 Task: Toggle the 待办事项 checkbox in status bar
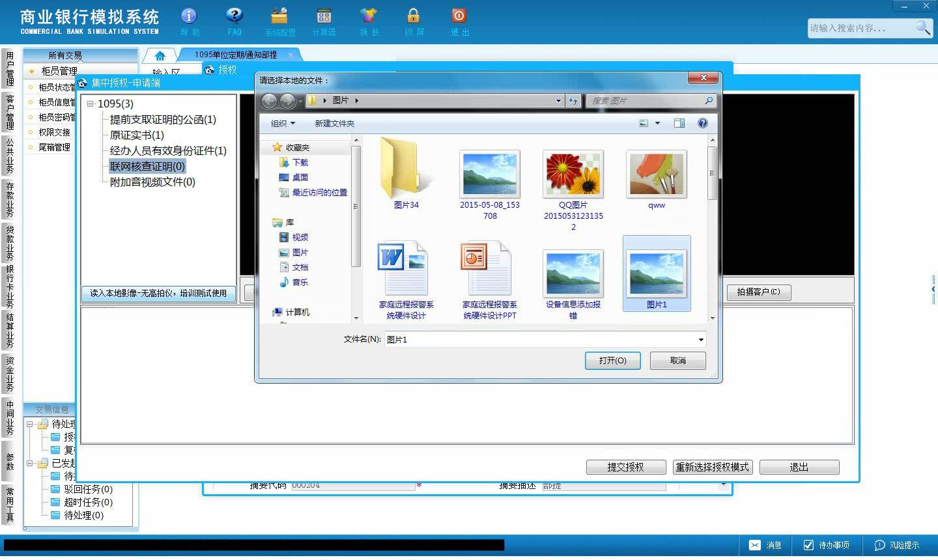808,545
